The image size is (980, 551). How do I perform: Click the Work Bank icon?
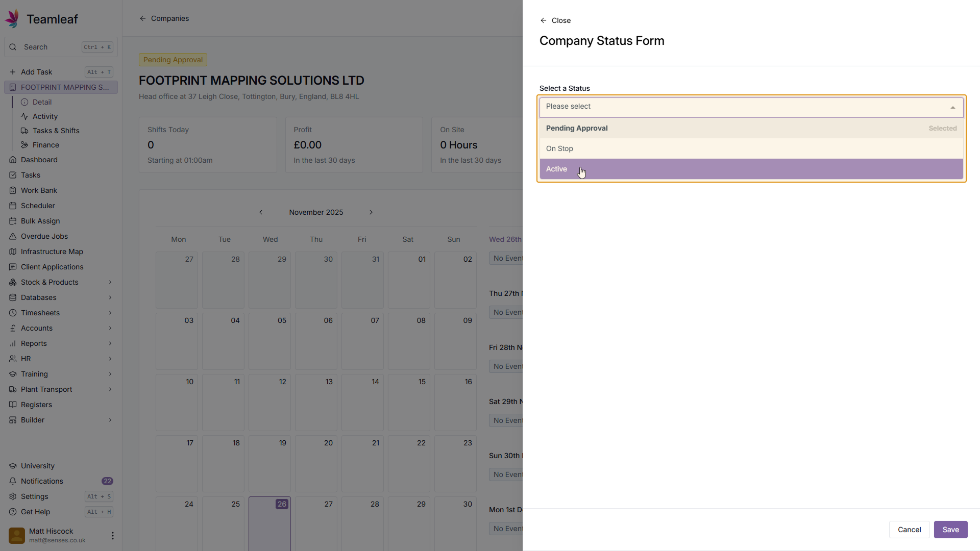[x=13, y=190]
